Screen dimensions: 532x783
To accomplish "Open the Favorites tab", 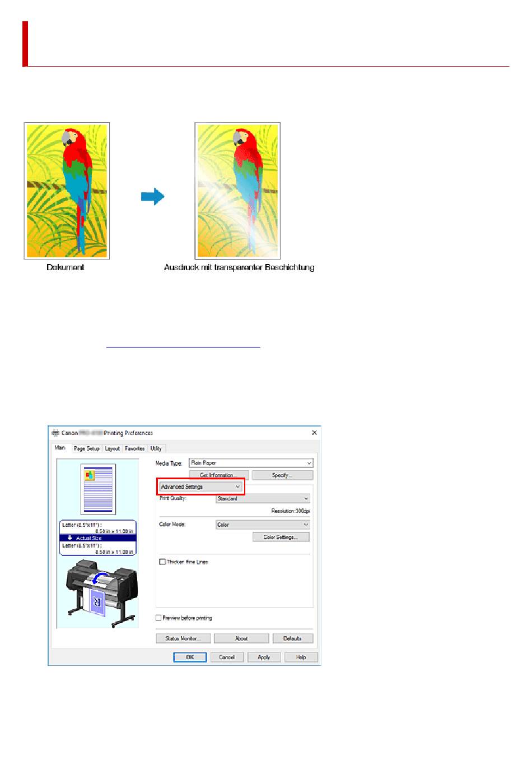I will pos(135,448).
